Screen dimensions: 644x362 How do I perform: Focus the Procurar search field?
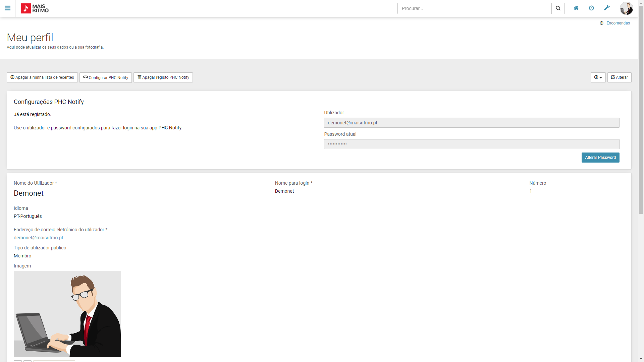tap(474, 8)
